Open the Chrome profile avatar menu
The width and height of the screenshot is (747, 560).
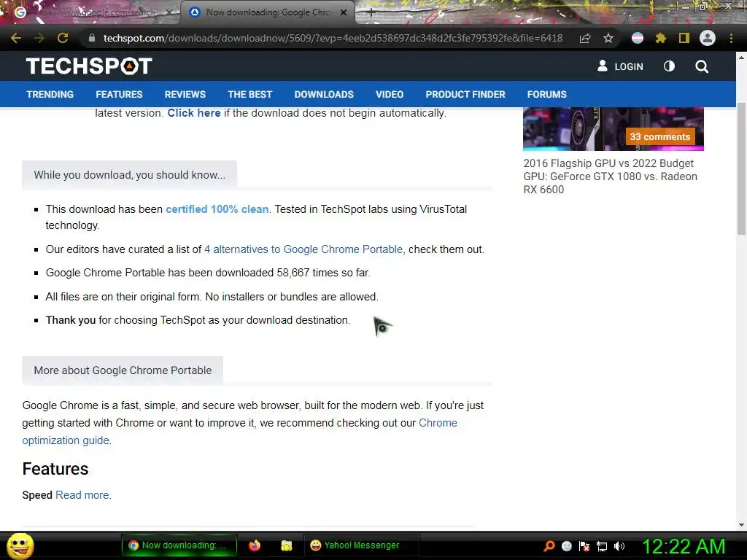[x=708, y=38]
